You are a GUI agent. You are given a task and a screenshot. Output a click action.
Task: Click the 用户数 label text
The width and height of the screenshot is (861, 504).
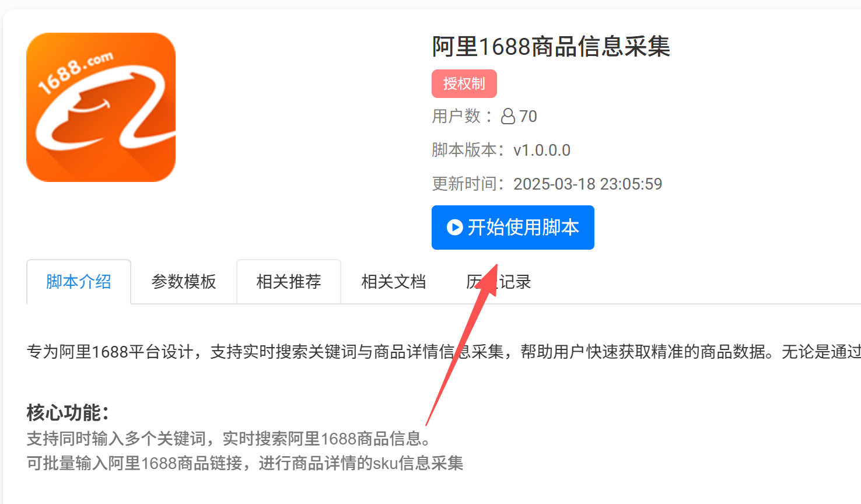coord(457,116)
